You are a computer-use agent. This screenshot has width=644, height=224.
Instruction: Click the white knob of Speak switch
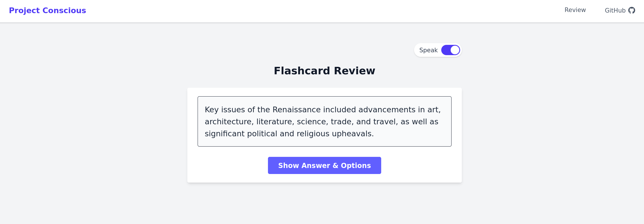tap(455, 50)
